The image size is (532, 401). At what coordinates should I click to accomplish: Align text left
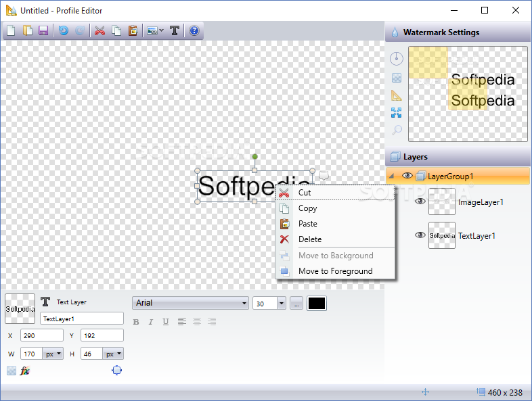pos(182,321)
